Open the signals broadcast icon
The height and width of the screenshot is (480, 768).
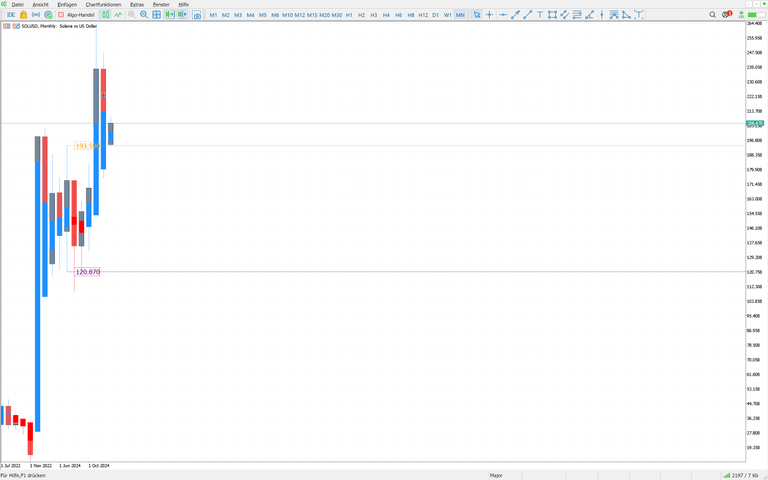36,15
